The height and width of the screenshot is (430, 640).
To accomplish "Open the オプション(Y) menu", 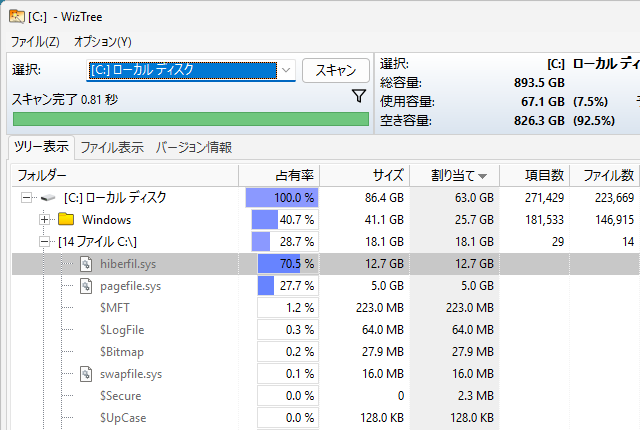I will point(102,42).
